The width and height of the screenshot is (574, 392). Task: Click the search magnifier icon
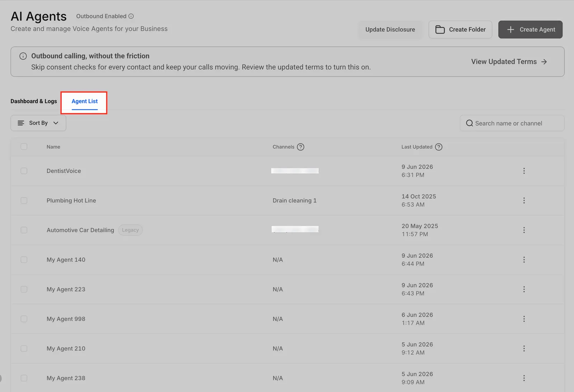[x=469, y=123]
